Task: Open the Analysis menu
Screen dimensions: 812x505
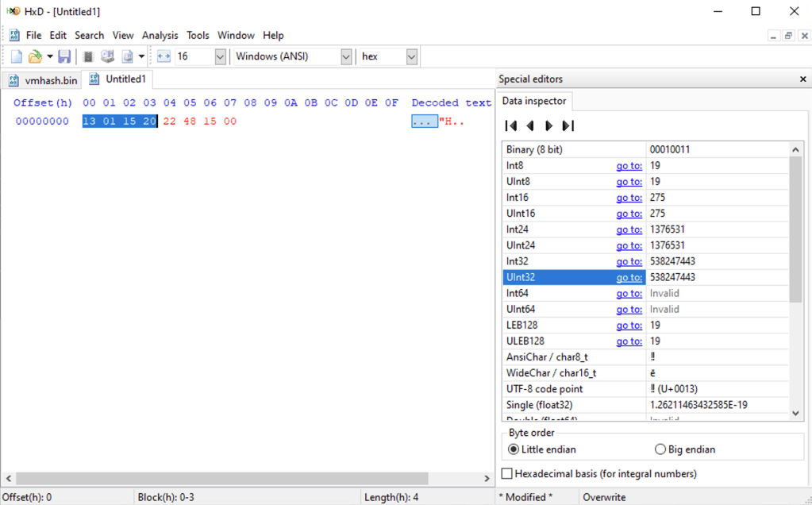Action: [x=160, y=35]
